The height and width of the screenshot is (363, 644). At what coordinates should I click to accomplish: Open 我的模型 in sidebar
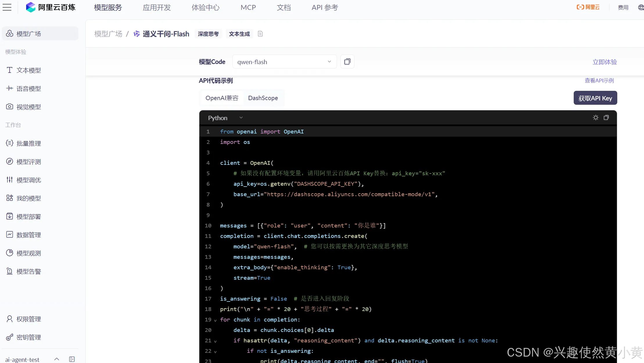(40, 198)
